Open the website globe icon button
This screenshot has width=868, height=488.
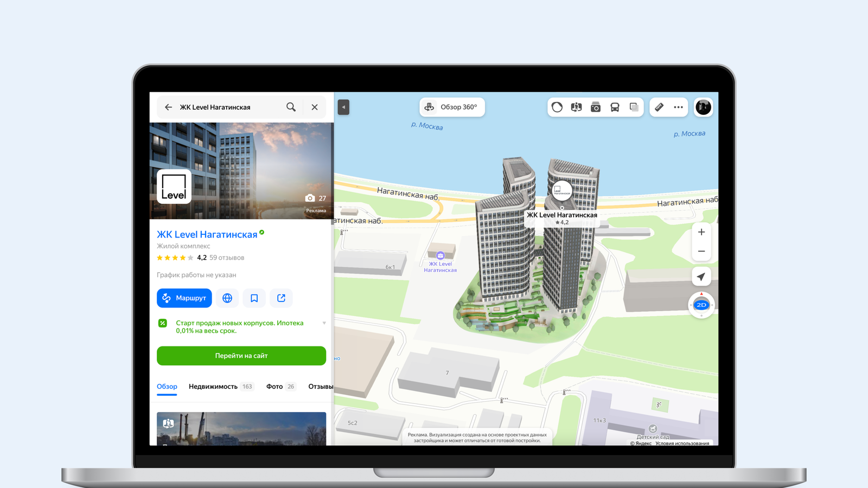click(x=227, y=298)
